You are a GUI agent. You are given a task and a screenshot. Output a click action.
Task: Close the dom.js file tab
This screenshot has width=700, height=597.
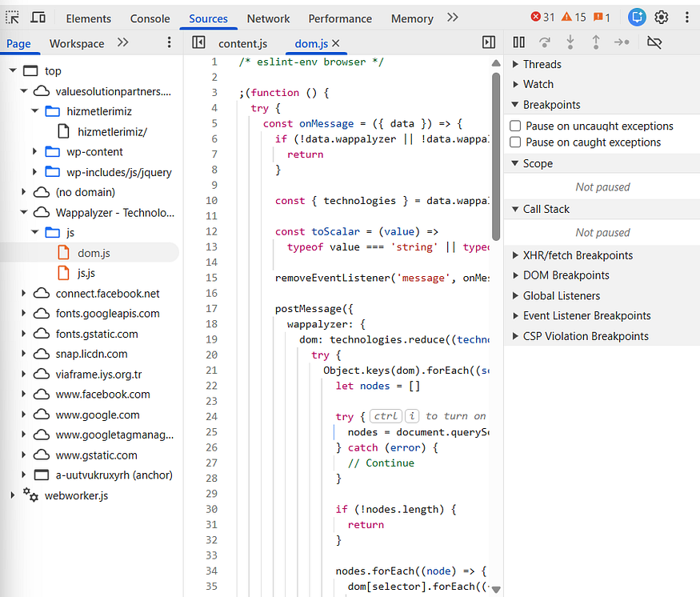(x=336, y=43)
